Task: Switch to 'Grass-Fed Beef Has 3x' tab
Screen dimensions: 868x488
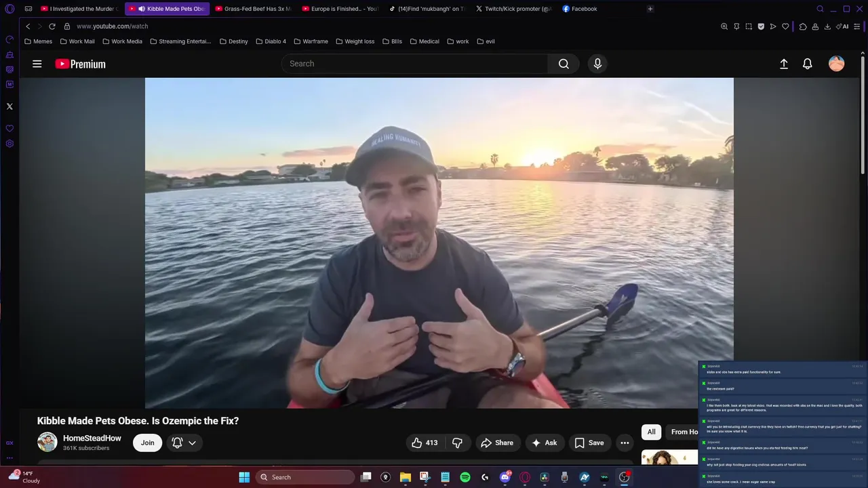Action: (254, 9)
